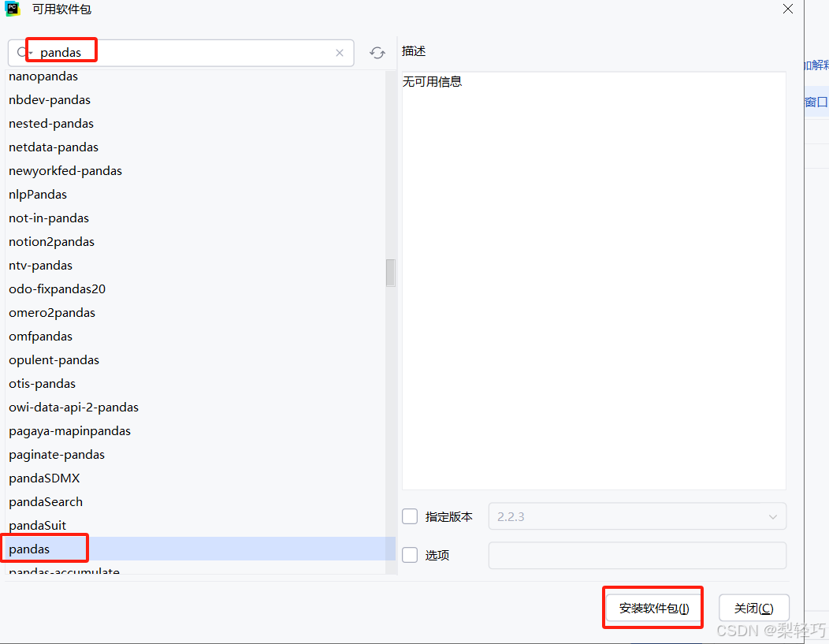The width and height of the screenshot is (829, 644).
Task: Select the newyorkfed-pandas package
Action: click(195, 171)
